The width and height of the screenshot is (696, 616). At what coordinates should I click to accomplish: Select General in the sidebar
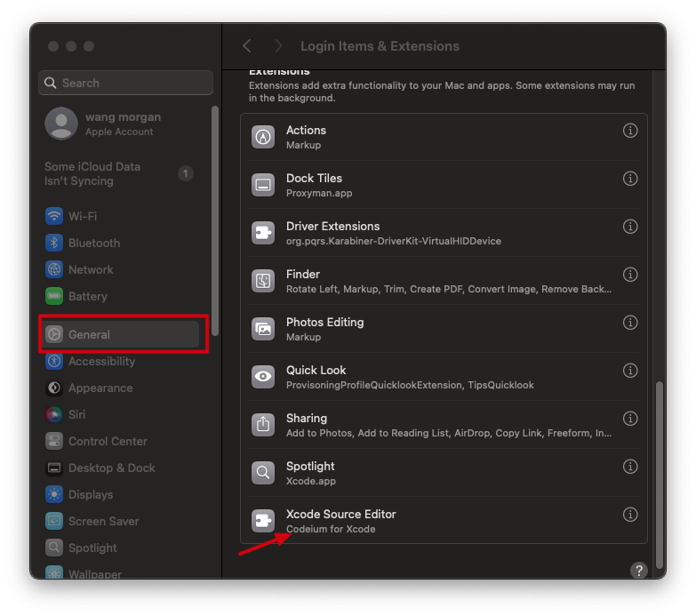121,334
